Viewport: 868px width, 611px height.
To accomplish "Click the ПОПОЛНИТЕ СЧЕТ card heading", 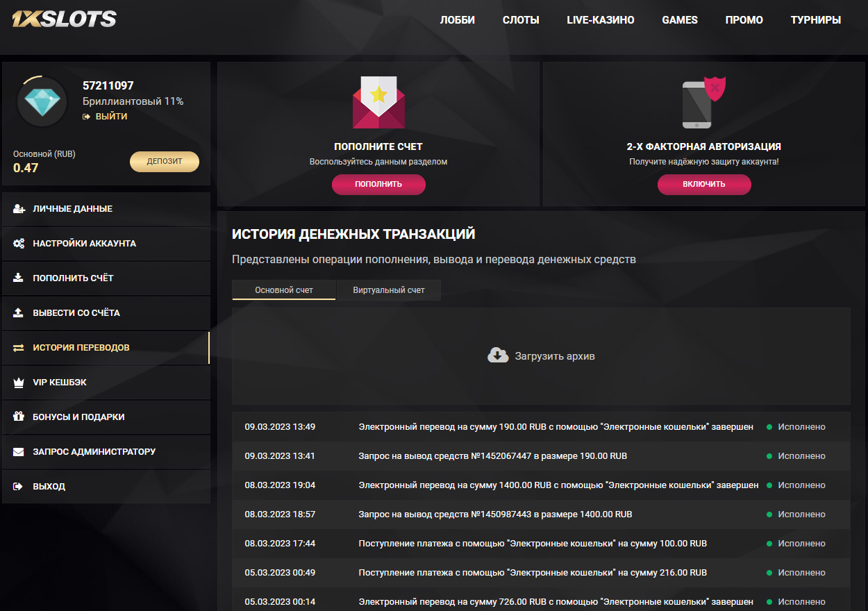I will (x=378, y=147).
